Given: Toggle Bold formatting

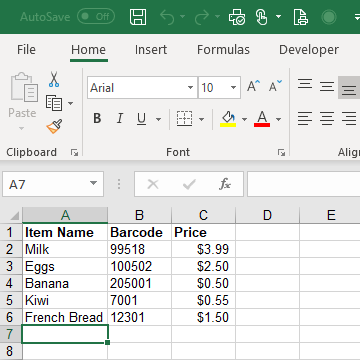Looking at the screenshot, I should coord(97,118).
